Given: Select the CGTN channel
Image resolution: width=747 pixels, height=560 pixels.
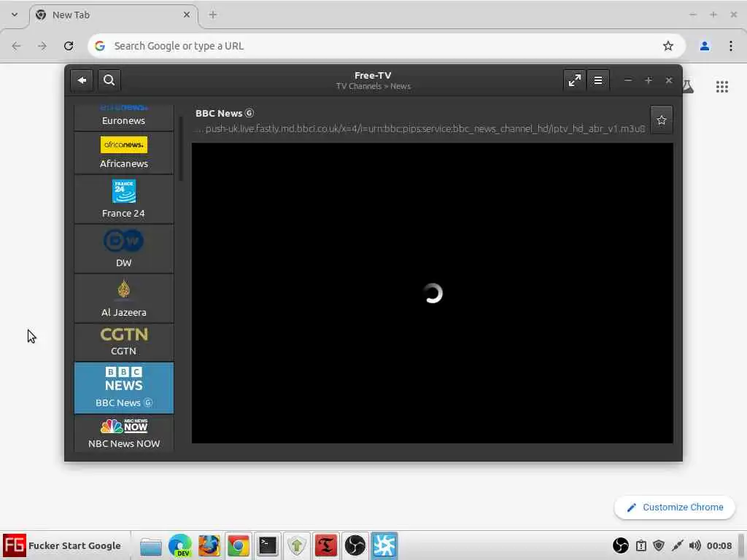Looking at the screenshot, I should 124,342.
